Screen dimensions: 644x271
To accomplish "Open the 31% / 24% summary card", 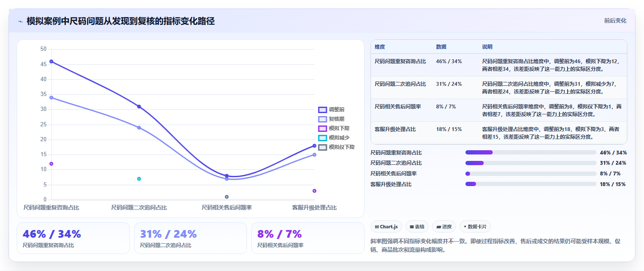I will click(191, 238).
